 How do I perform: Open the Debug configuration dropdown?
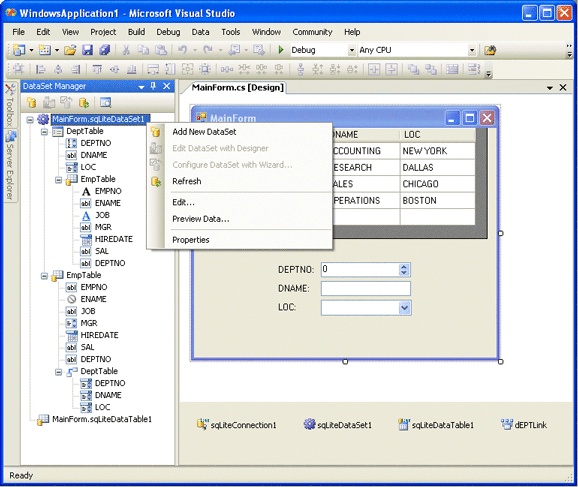[352, 50]
